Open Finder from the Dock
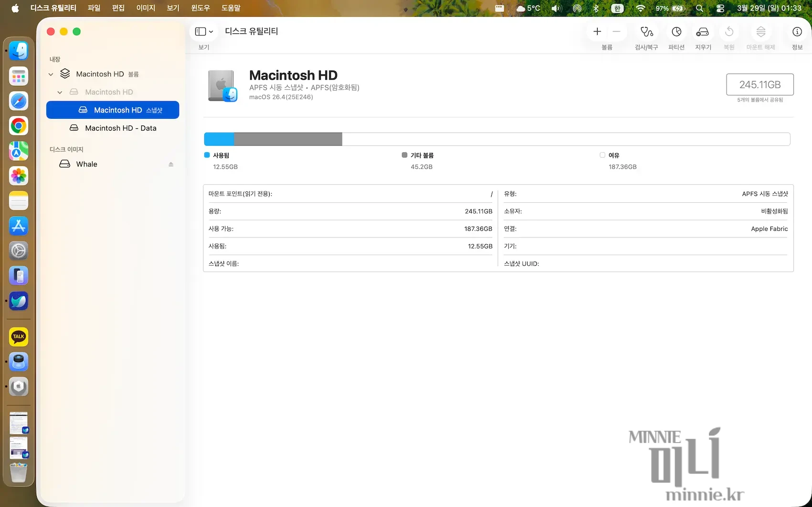Viewport: 812px width, 507px height. [x=19, y=51]
